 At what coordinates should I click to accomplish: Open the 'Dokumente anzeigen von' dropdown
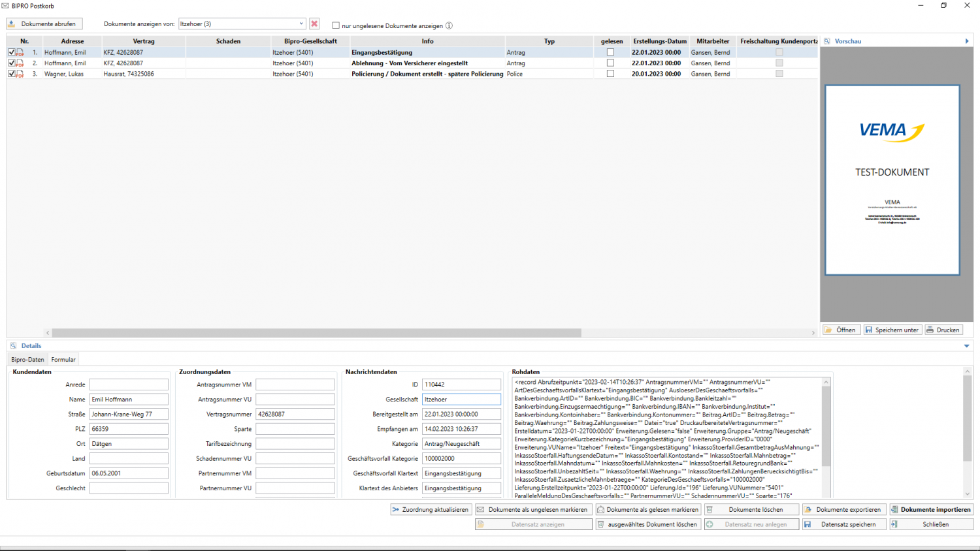click(301, 24)
